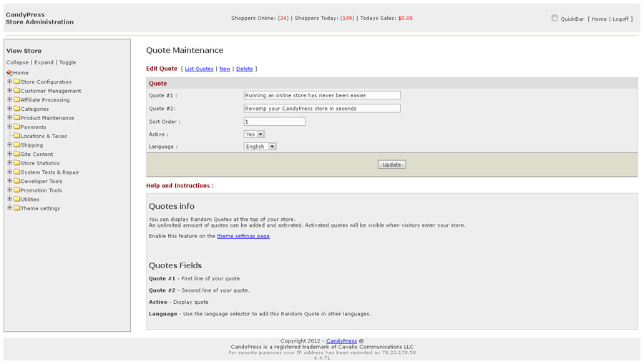
Task: Expand the Developer Tools tree node
Action: click(x=10, y=180)
